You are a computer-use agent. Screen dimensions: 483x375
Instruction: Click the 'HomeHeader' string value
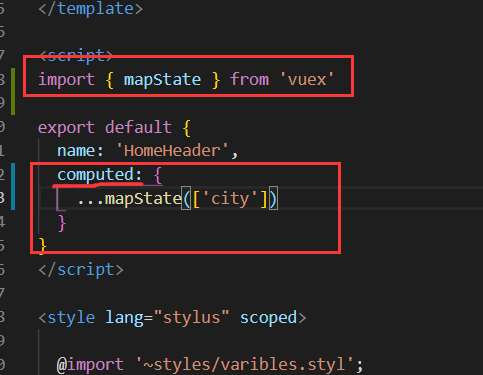click(172, 151)
